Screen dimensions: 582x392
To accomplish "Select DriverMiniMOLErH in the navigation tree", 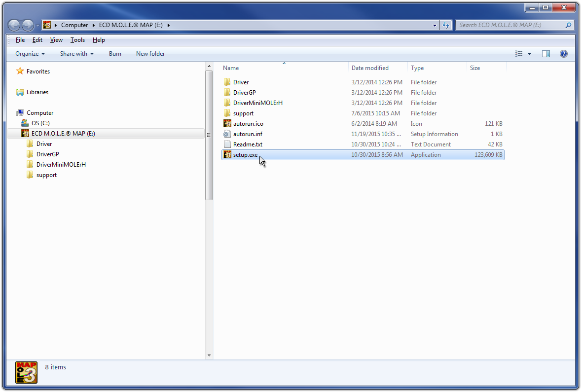I will tap(61, 165).
